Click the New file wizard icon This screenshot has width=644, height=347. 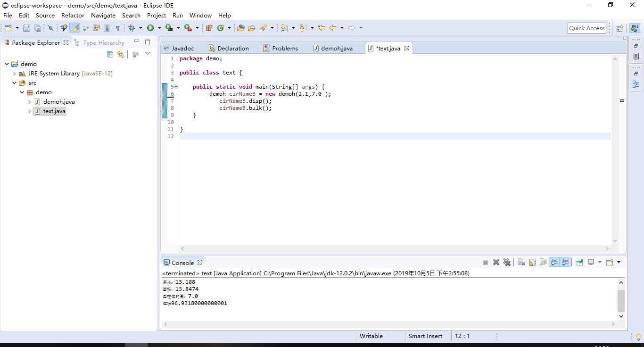[8, 28]
